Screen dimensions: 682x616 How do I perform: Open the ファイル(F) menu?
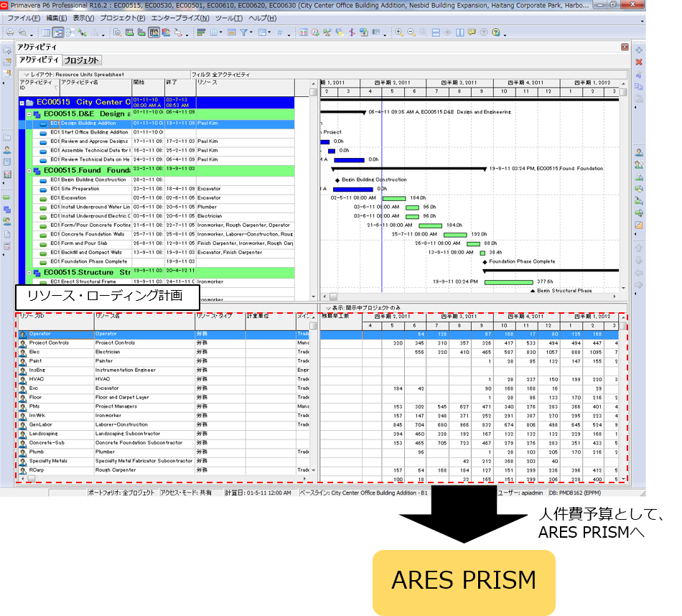point(24,18)
